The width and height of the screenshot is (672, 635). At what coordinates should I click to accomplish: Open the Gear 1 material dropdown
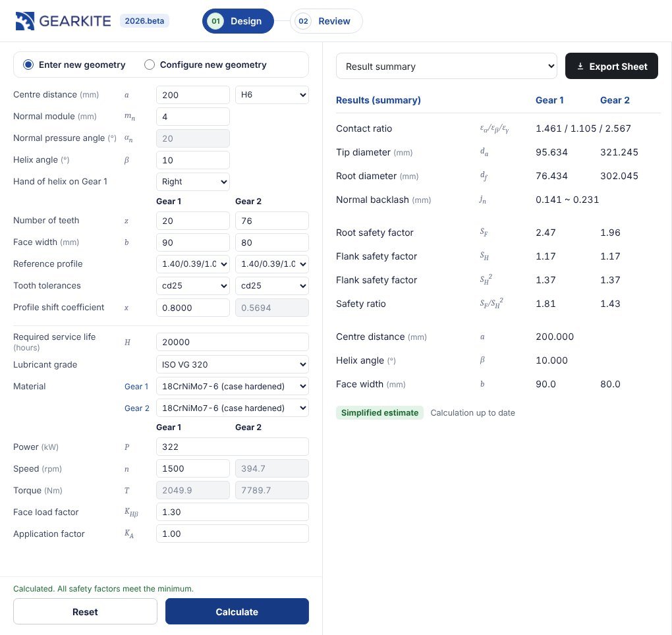[233, 387]
